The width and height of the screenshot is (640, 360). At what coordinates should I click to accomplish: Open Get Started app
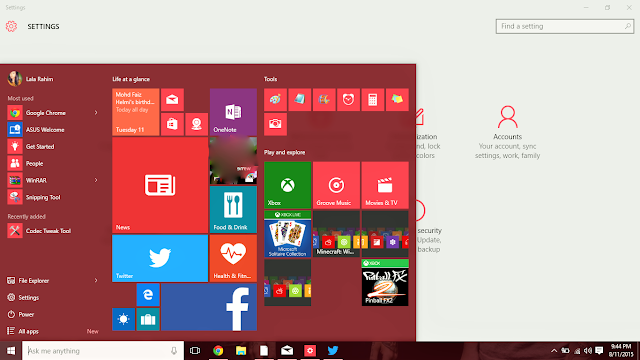click(x=53, y=147)
